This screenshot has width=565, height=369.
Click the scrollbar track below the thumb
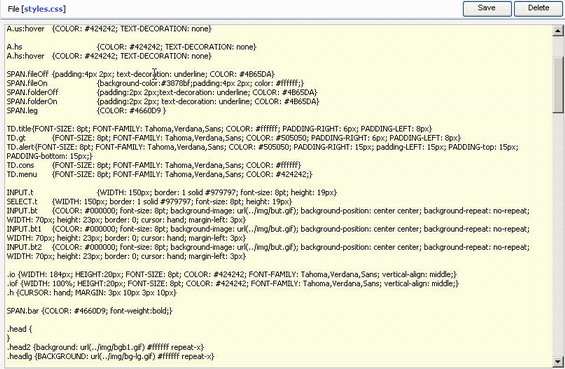tap(558, 234)
